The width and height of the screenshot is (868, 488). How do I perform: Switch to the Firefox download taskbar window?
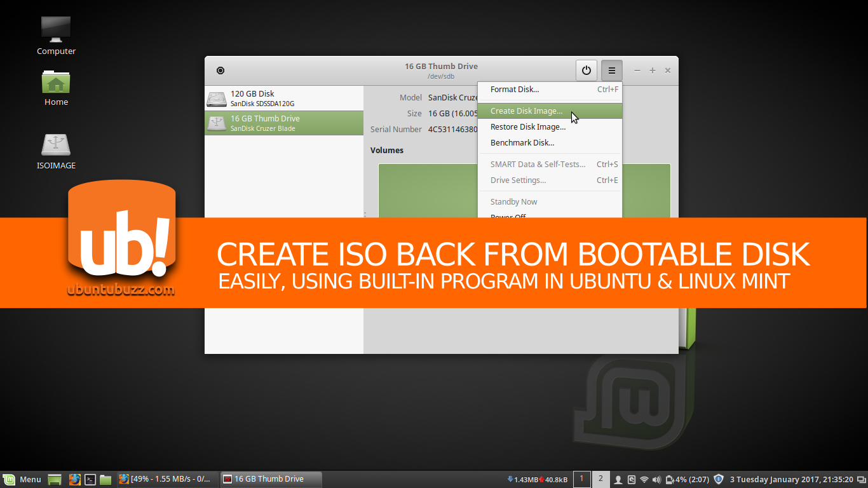tap(167, 479)
